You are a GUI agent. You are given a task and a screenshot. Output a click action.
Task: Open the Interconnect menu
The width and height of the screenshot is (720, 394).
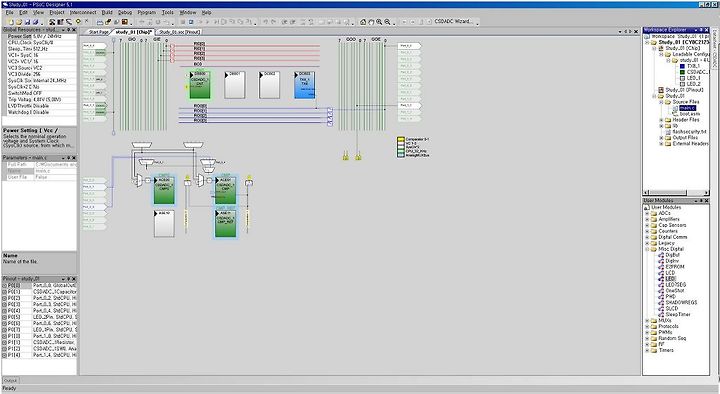click(83, 12)
